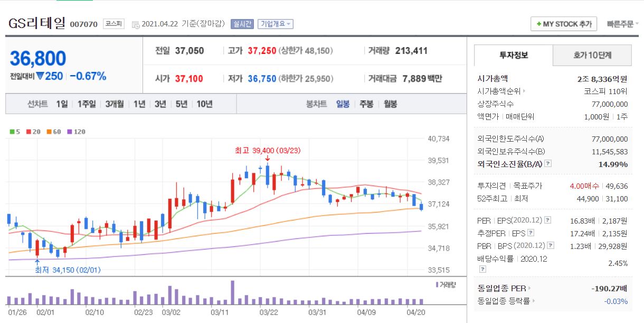Viewport: 644px width, 323px height.
Task: Click the orange 60-day moving average legend
Action: pyautogui.click(x=53, y=132)
